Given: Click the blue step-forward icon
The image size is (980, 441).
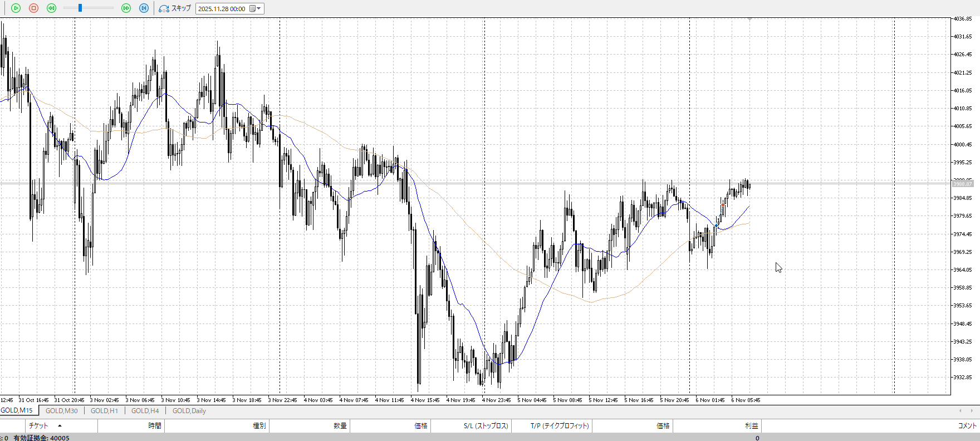Looking at the screenshot, I should tap(144, 8).
